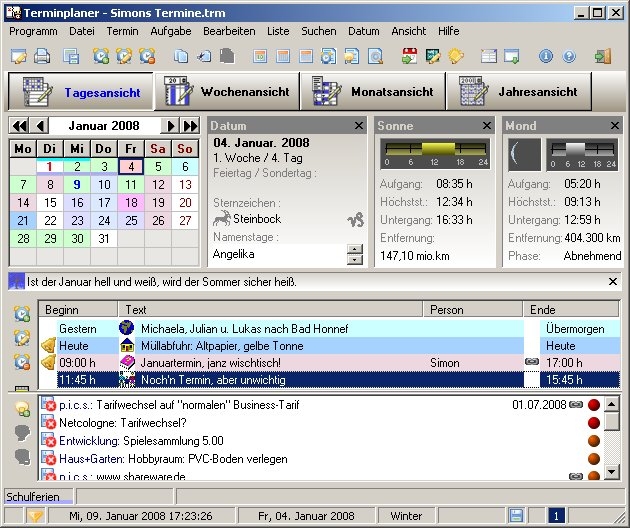Click the exit door icon in toolbar
The height and width of the screenshot is (528, 630).
click(601, 56)
